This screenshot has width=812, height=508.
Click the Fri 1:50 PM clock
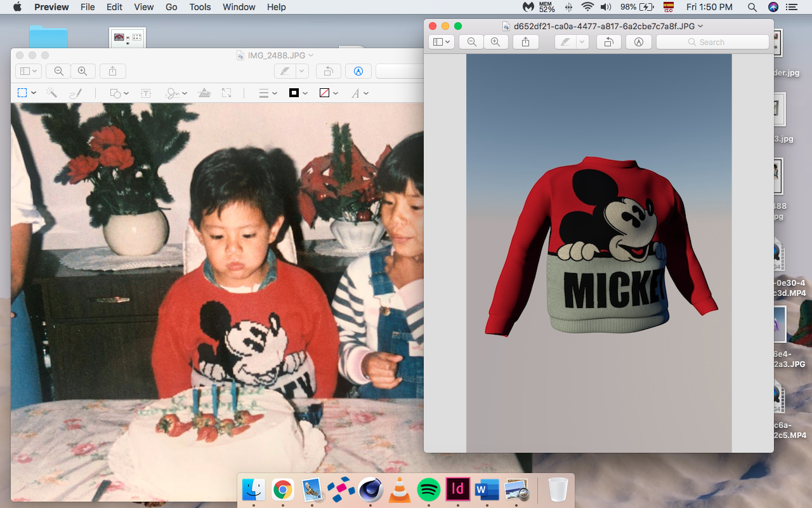point(709,7)
